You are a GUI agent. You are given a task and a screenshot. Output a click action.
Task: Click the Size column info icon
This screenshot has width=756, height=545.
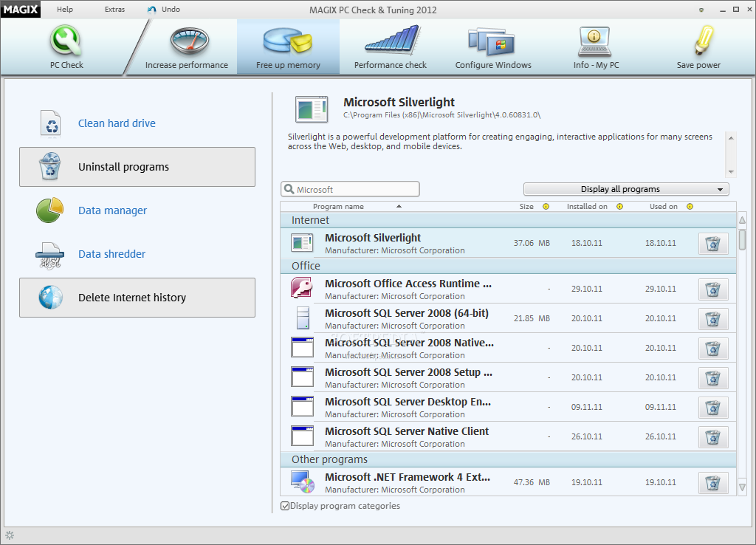coord(546,207)
